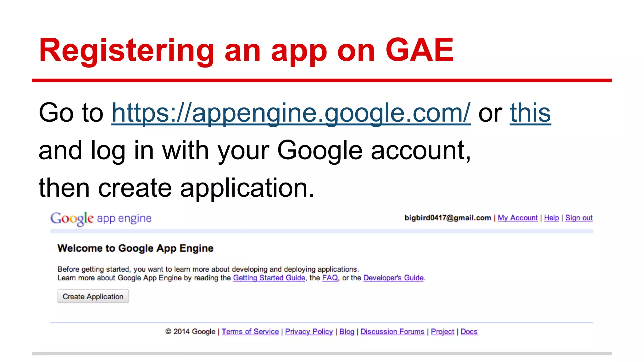Open the FAQ link
644x362 pixels.
click(x=330, y=278)
